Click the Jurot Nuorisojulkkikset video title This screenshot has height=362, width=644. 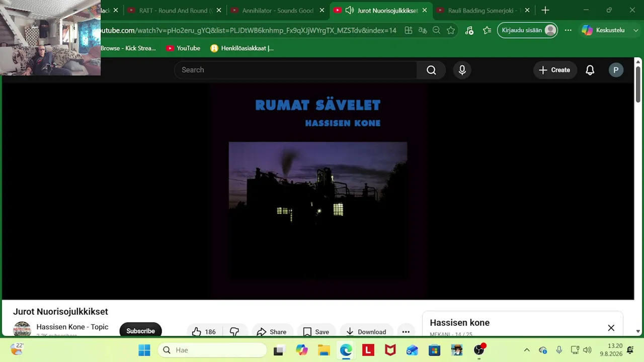click(x=60, y=312)
